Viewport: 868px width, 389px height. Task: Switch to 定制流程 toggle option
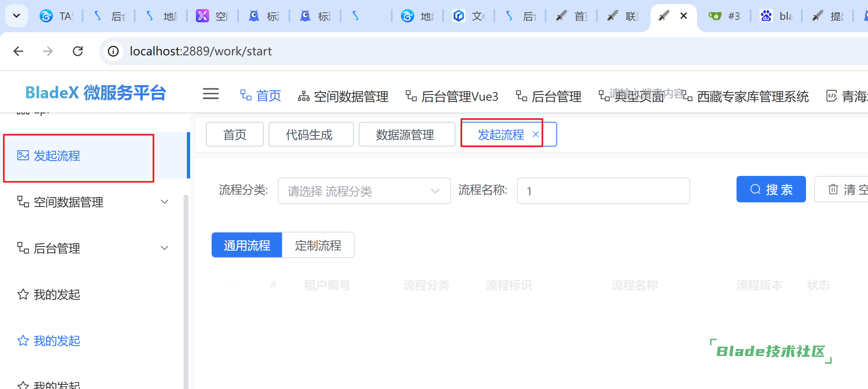point(318,245)
